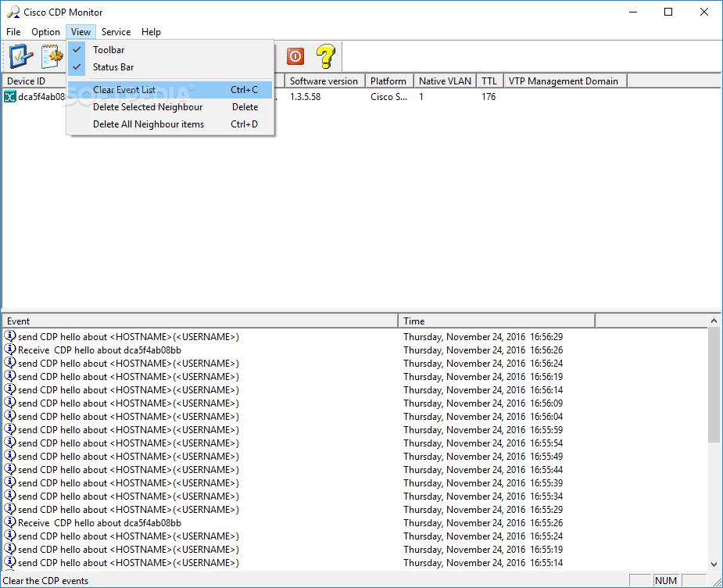Select Receive CDP hello event at 16:55:26

99,523
